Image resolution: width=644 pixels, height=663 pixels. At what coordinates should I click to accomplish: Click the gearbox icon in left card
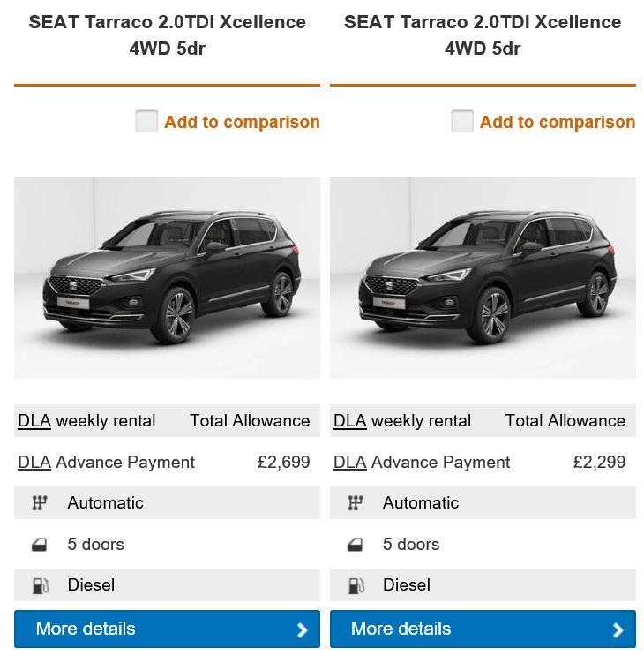click(39, 503)
